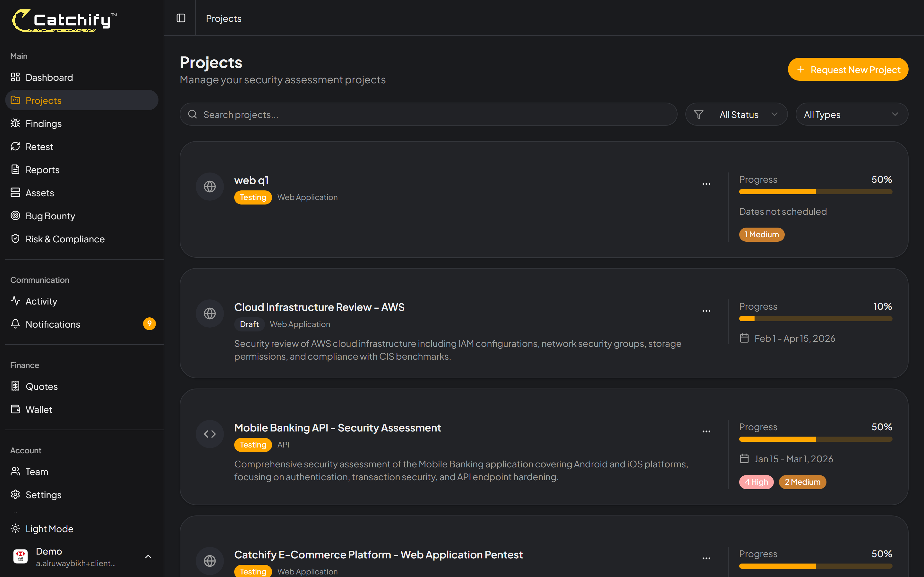This screenshot has height=577, width=924.
Task: Collapse the Demo account menu
Action: pyautogui.click(x=149, y=556)
